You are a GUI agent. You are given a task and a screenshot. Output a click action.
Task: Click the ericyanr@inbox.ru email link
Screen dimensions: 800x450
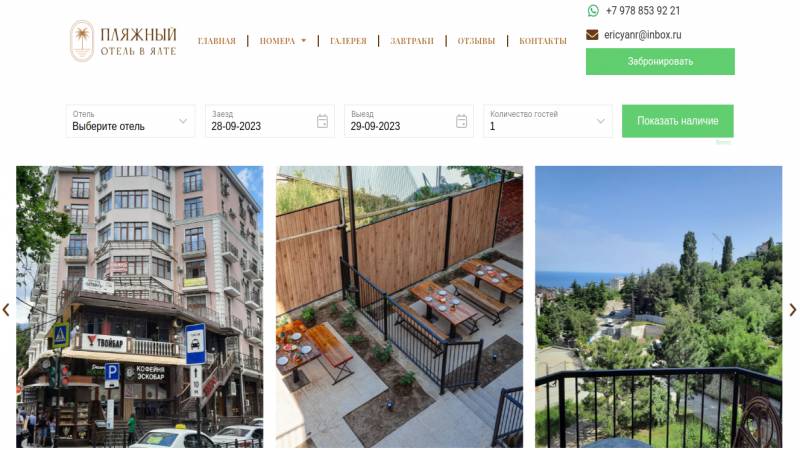click(642, 35)
